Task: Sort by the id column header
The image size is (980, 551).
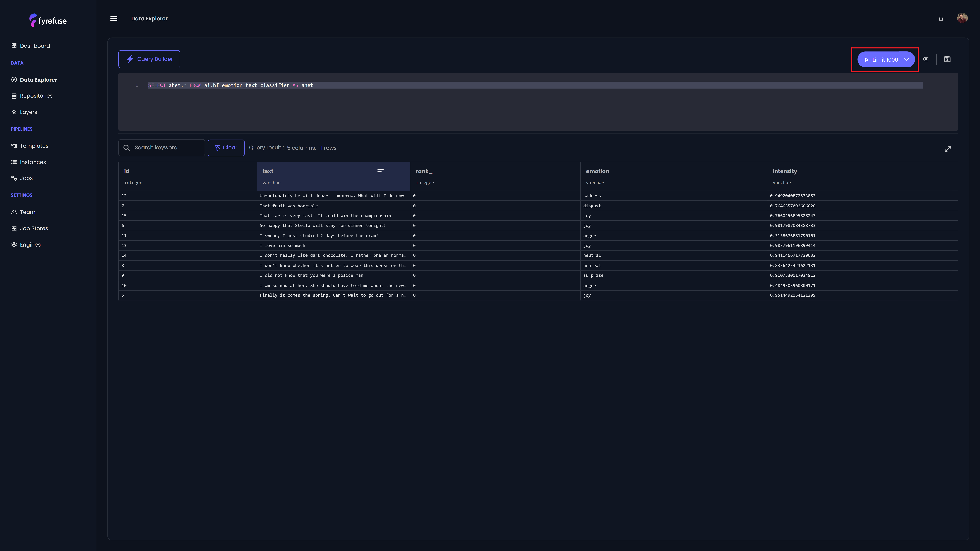Action: (x=188, y=176)
